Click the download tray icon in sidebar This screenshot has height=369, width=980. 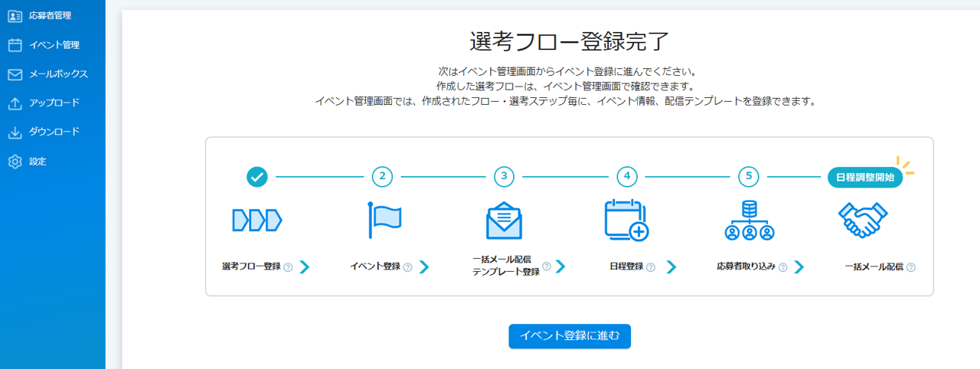pos(15,132)
